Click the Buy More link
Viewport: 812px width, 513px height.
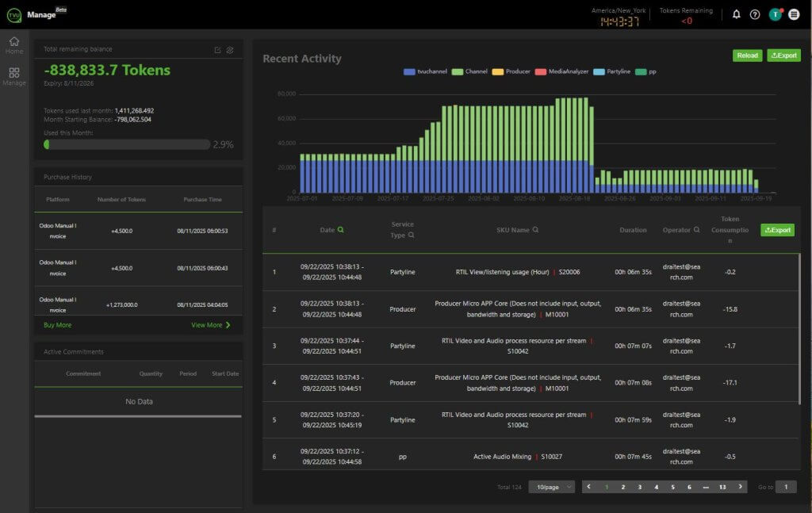click(x=57, y=325)
